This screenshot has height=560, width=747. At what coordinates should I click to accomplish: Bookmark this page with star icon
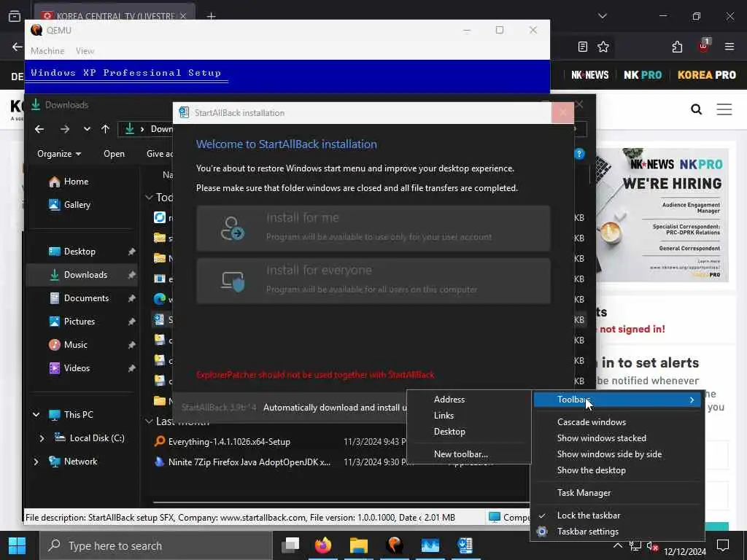pos(603,47)
